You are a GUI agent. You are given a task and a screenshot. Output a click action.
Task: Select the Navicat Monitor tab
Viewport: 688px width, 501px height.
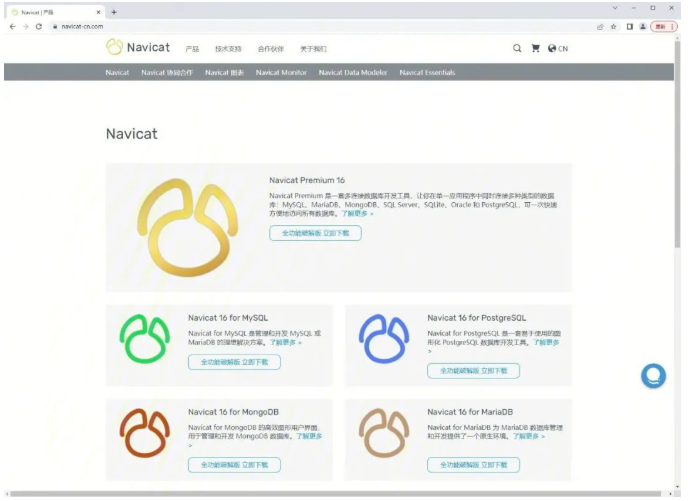pos(281,72)
